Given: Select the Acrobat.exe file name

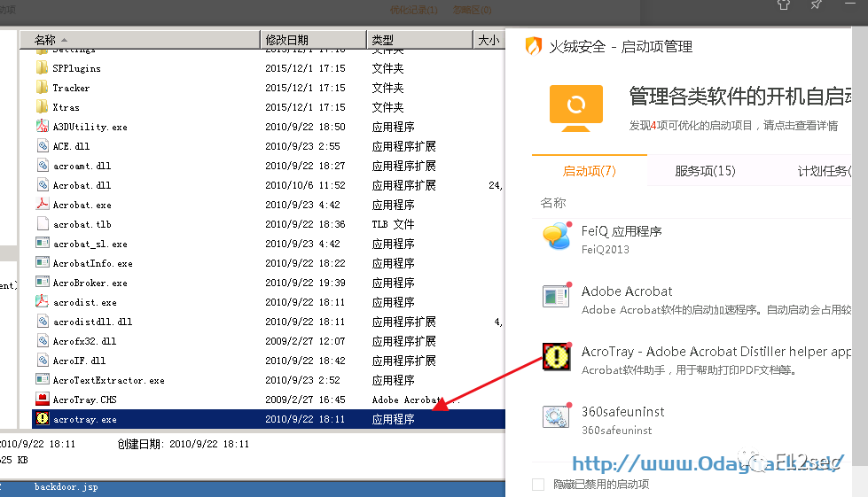Looking at the screenshot, I should [82, 205].
